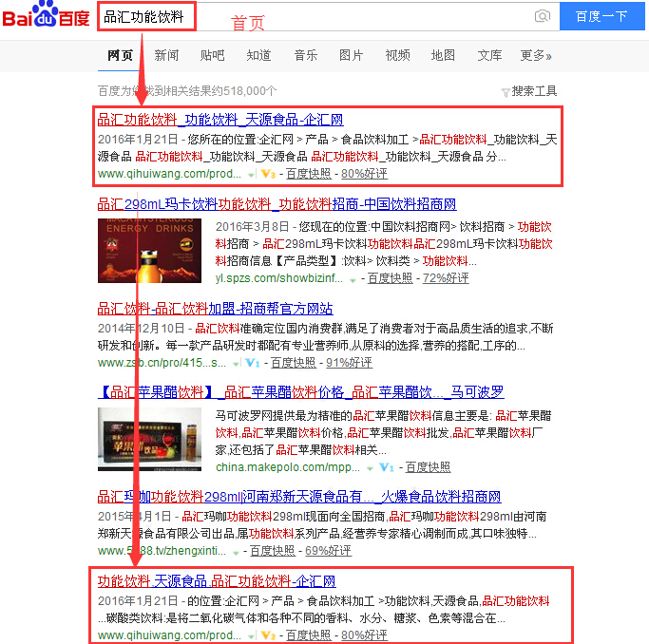
Task: Click the apple vinegar drink thumbnail
Action: point(149,439)
